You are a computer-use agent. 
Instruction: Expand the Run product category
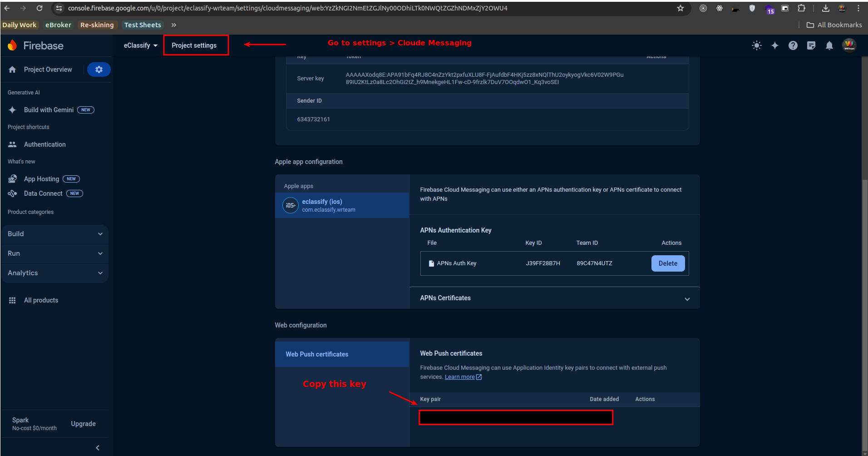55,253
